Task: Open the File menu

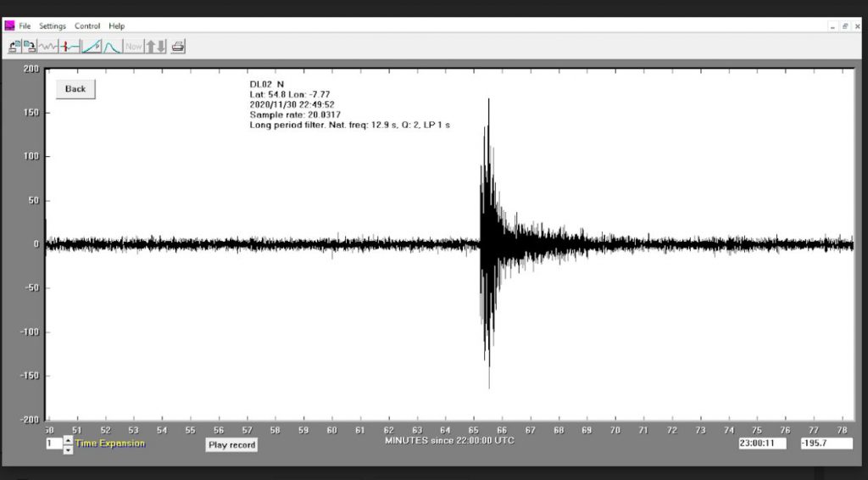Action: [25, 26]
